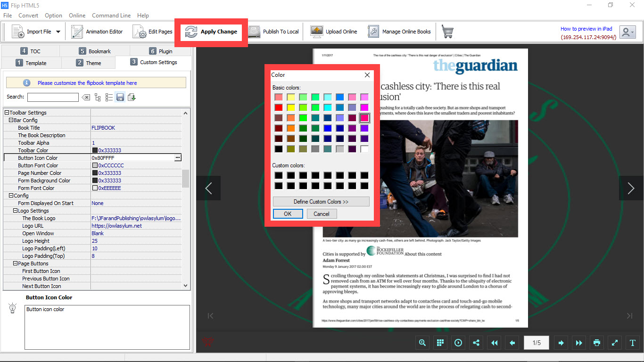Select the focused hot-pink basic color swatch
644x362 pixels.
[x=364, y=118]
